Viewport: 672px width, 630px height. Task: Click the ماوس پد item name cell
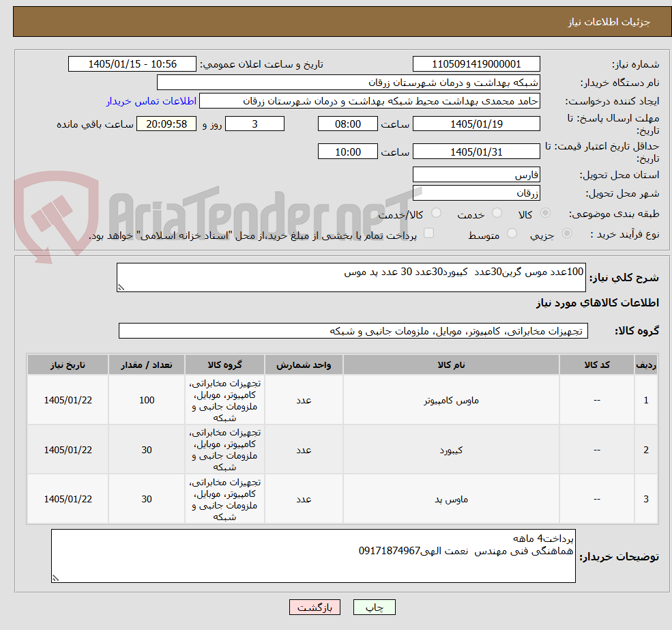pyautogui.click(x=451, y=499)
